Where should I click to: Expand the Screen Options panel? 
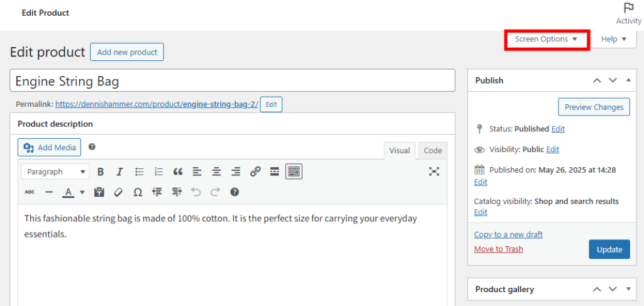546,39
